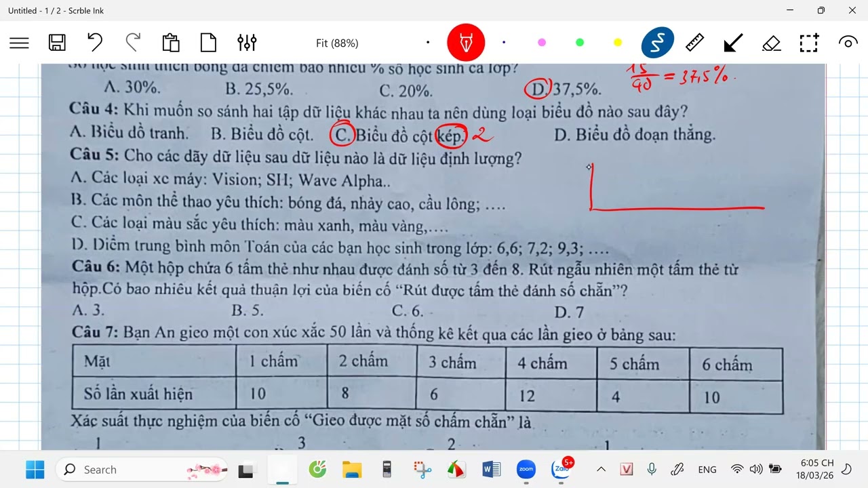Open the Cốc Cốc browser taskbar icon
This screenshot has height=488, width=868.
point(317,469)
